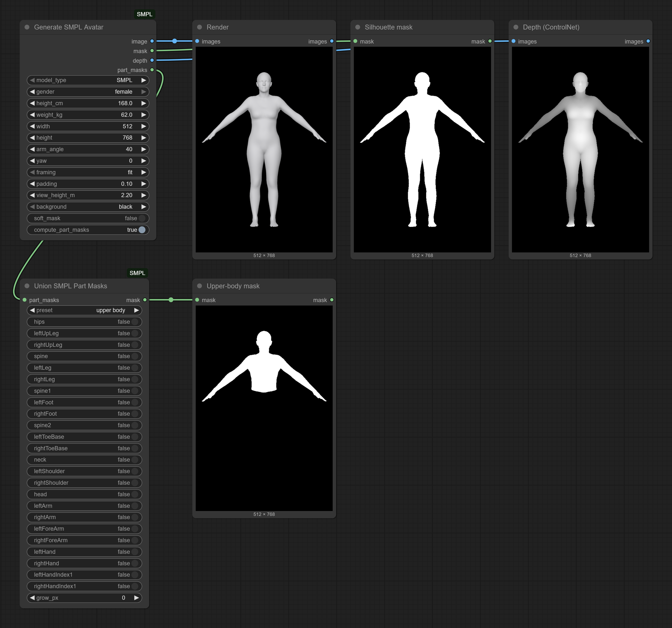Enable the spine part mask

[x=84, y=356]
